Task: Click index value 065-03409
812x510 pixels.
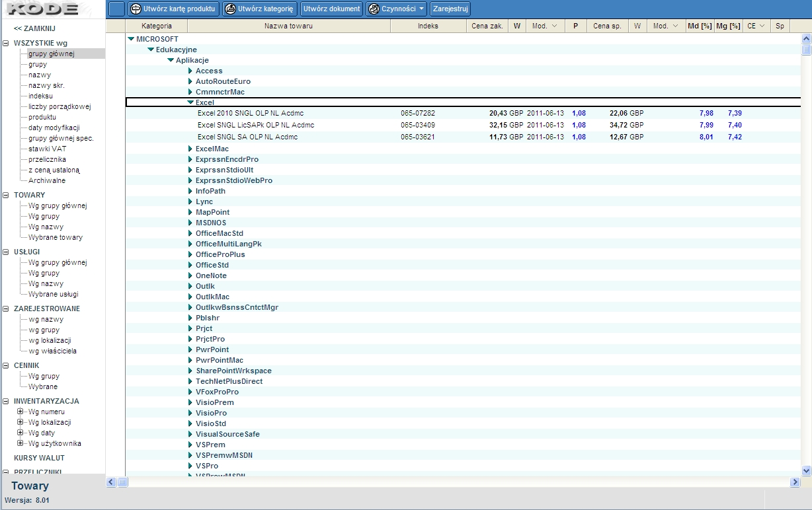Action: (x=418, y=125)
